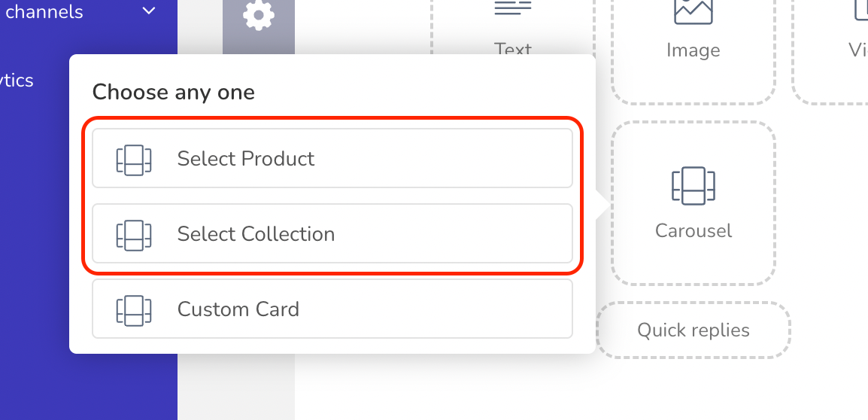Viewport: 868px width, 420px height.
Task: Click the Image block label
Action: pyautogui.click(x=693, y=50)
